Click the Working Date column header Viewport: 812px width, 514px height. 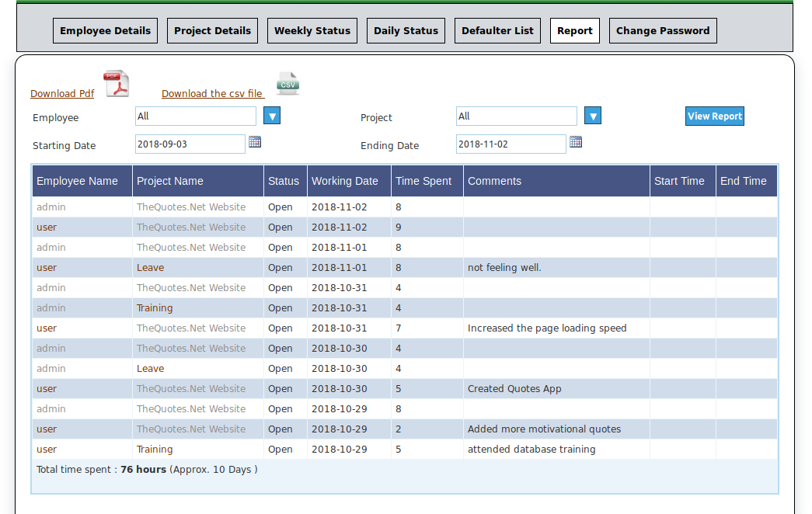350,181
